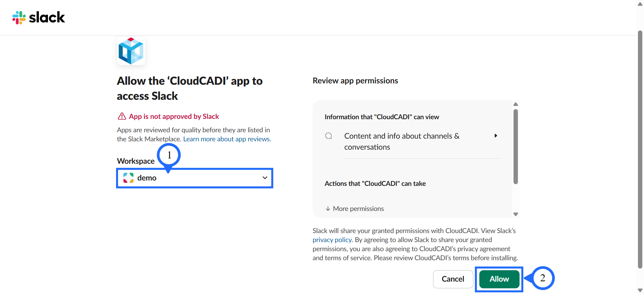Click Content and info about channels row
Screen dimensions: 644x294
401,141
